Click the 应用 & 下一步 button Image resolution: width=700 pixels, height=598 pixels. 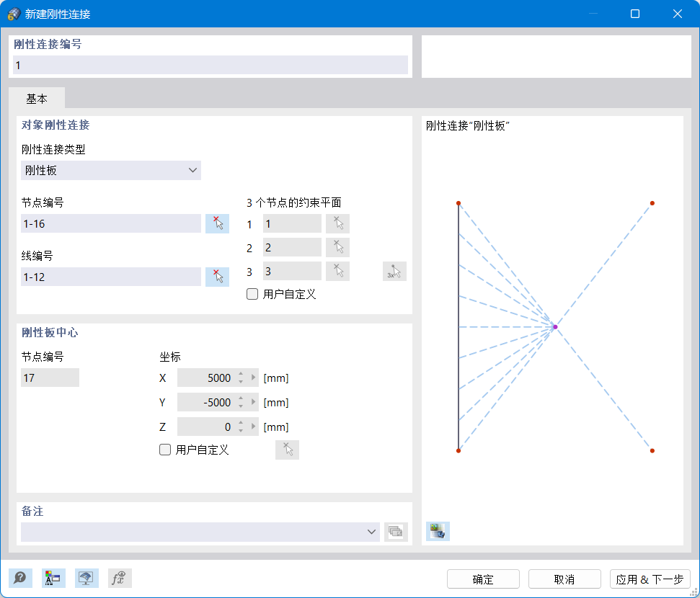click(x=650, y=579)
